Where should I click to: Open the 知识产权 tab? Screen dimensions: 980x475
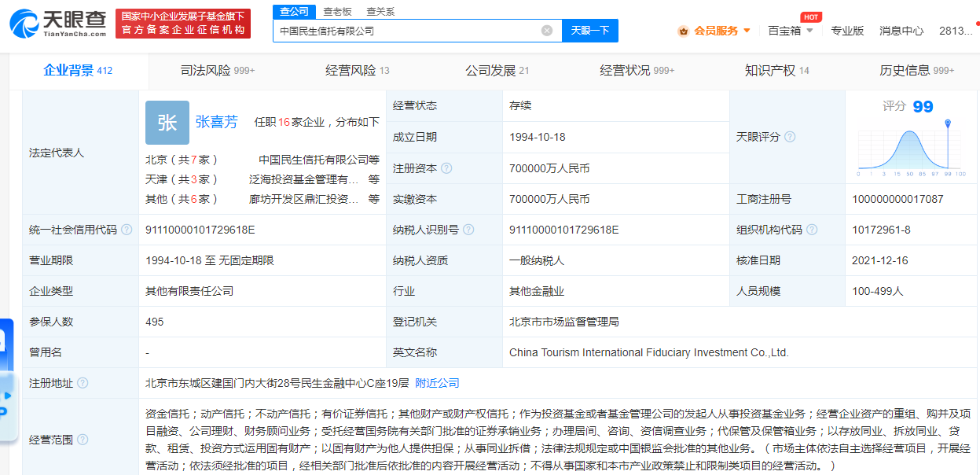coord(776,71)
